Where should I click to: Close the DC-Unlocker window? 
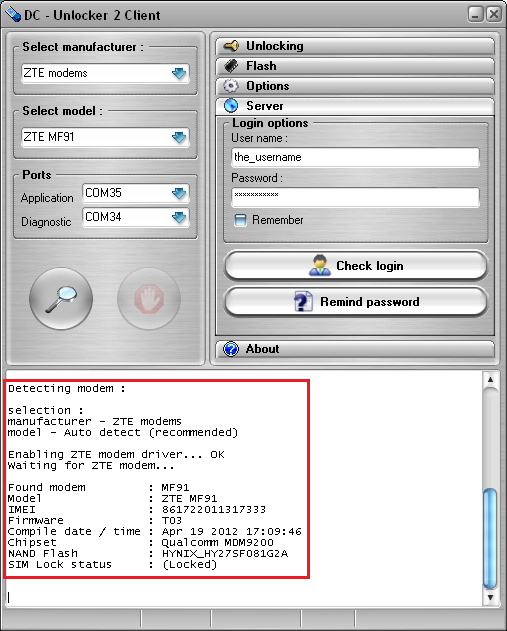click(494, 15)
